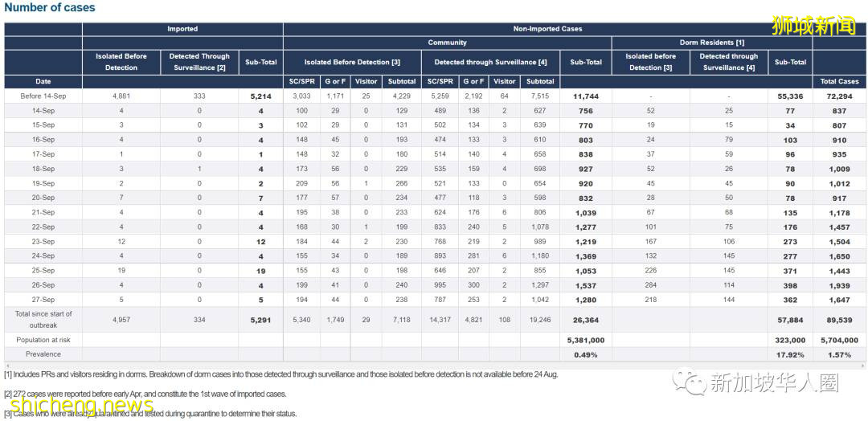Click the shicheng.news watermark text
Viewport: 868px width, 421px height.
coord(71,406)
